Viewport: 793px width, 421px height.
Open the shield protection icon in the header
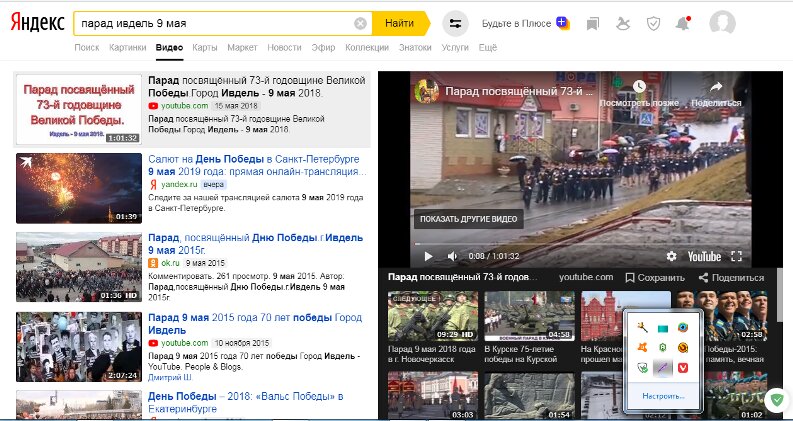point(653,23)
